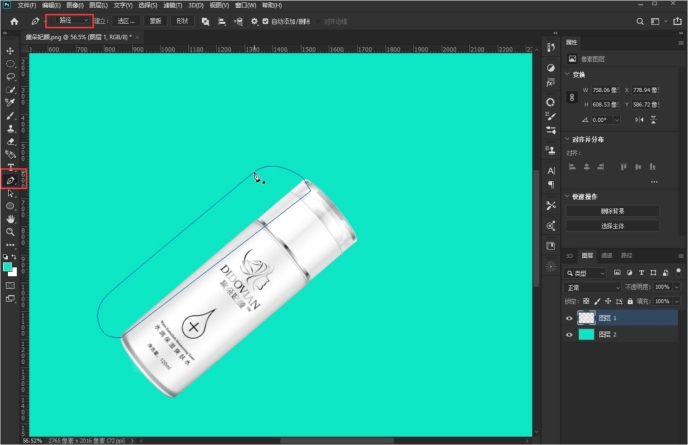The width and height of the screenshot is (688, 445).
Task: Toggle lock image pixels brush icon
Action: (597, 301)
